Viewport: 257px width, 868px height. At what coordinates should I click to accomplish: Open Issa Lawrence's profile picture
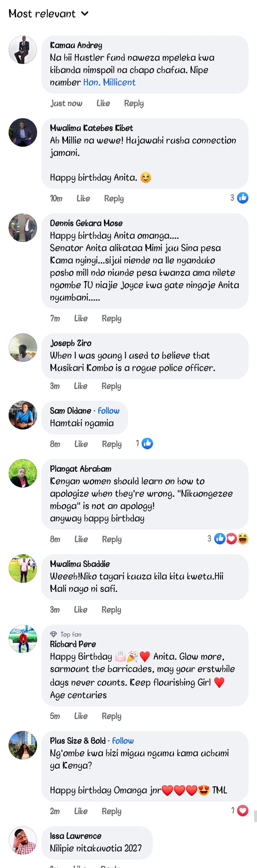tap(23, 840)
